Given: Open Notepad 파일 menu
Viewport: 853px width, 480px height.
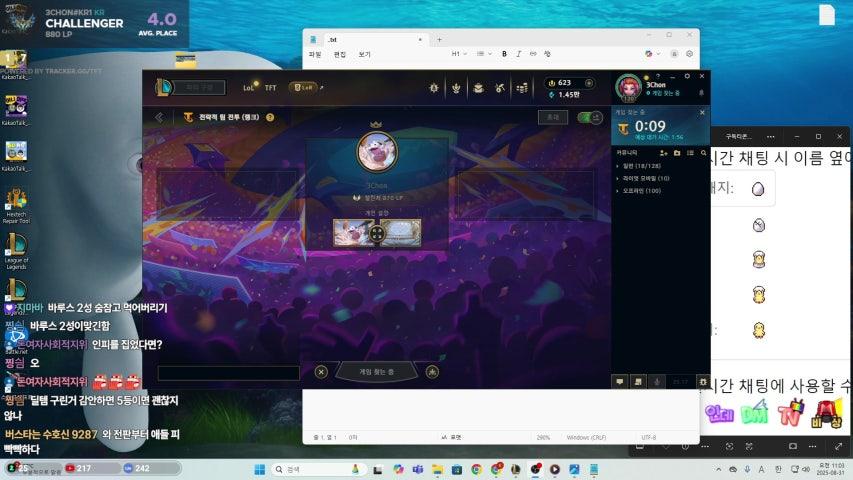Looking at the screenshot, I should [315, 54].
